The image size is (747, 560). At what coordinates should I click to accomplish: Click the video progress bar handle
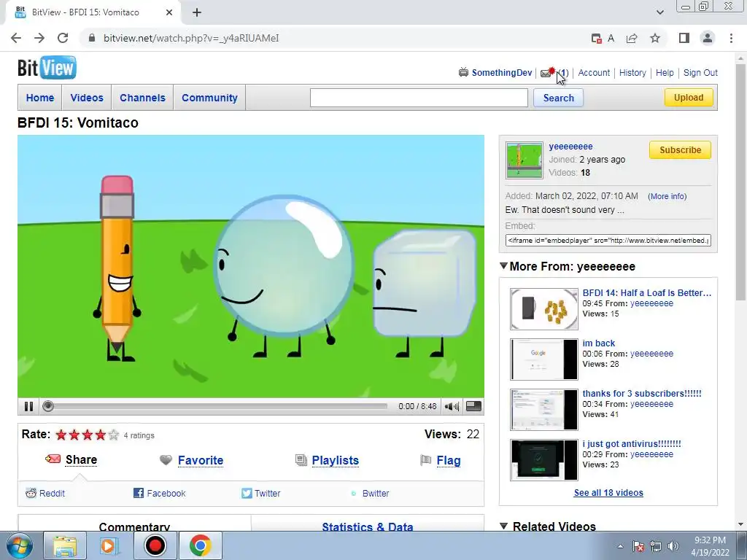pyautogui.click(x=47, y=406)
